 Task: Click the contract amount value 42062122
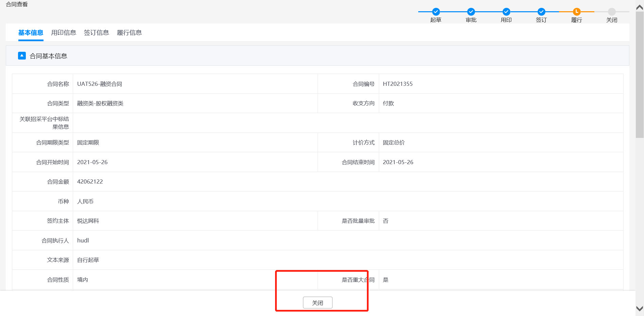coord(90,181)
